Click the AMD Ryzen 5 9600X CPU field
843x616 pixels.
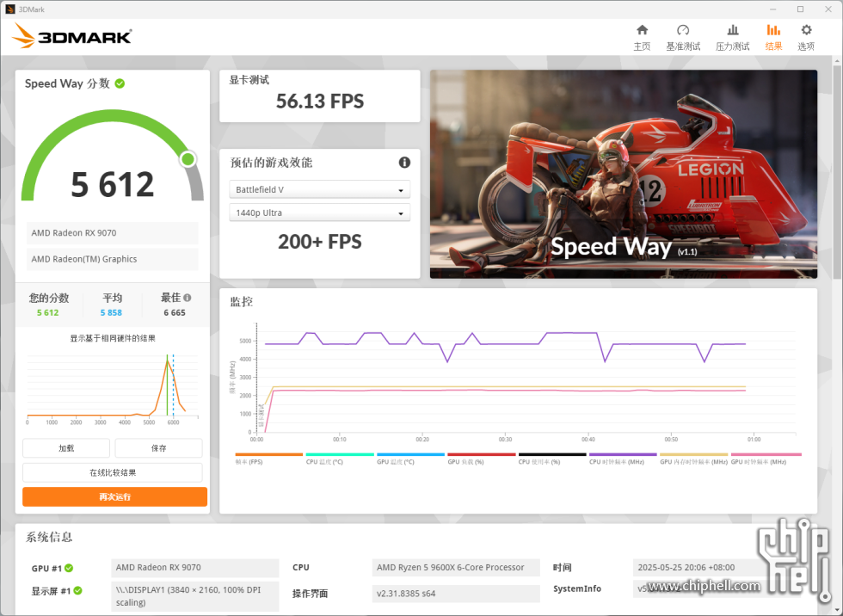pos(456,568)
